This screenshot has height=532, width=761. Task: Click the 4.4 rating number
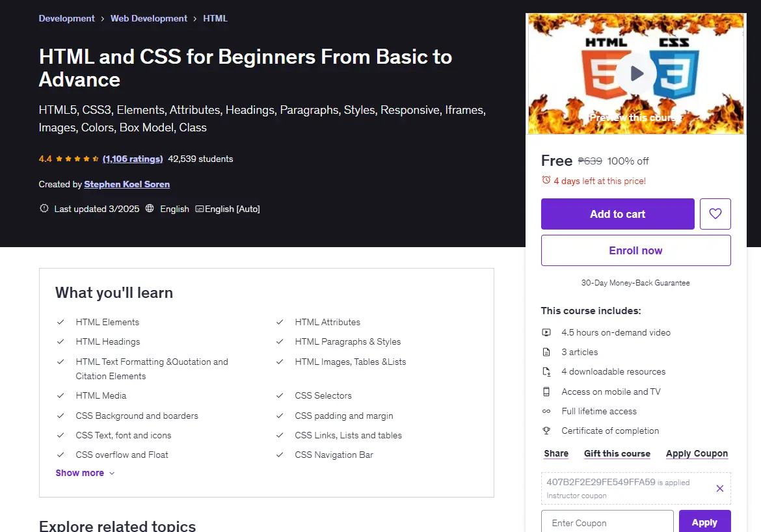[x=45, y=159]
